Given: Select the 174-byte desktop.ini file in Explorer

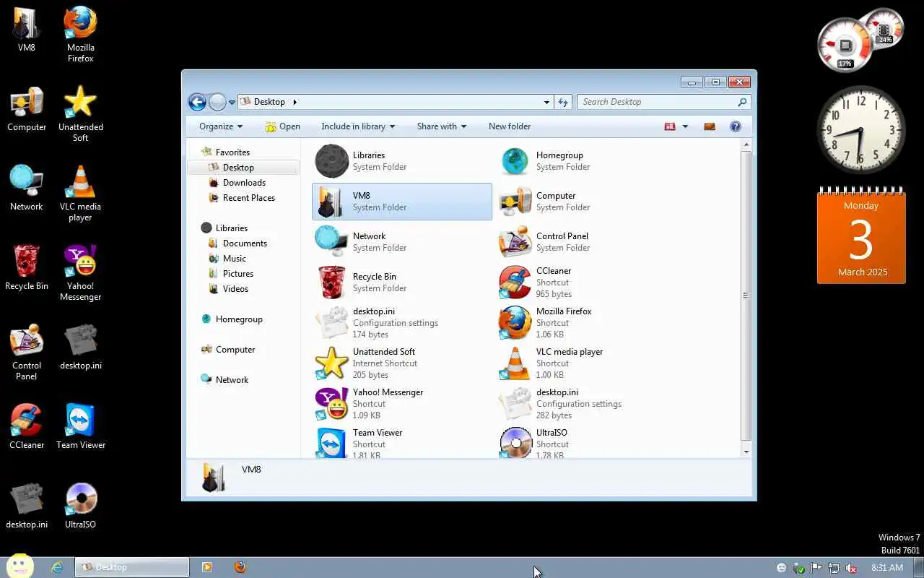Looking at the screenshot, I should coord(401,323).
